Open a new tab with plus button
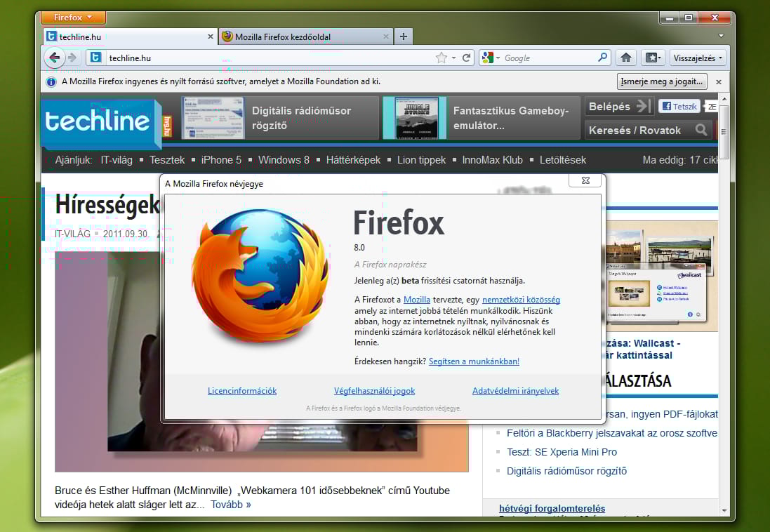Image resolution: width=770 pixels, height=532 pixels. (x=403, y=36)
